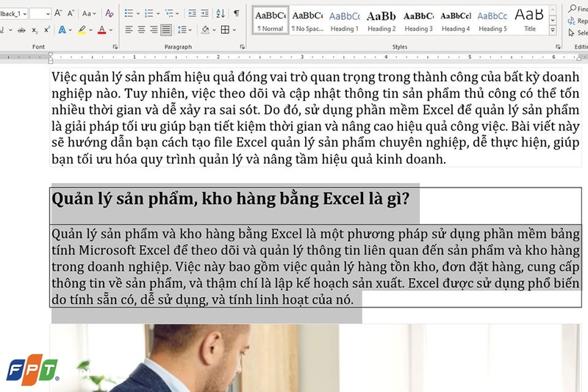
Task: Expand the full Styles gallery
Action: [x=553, y=30]
